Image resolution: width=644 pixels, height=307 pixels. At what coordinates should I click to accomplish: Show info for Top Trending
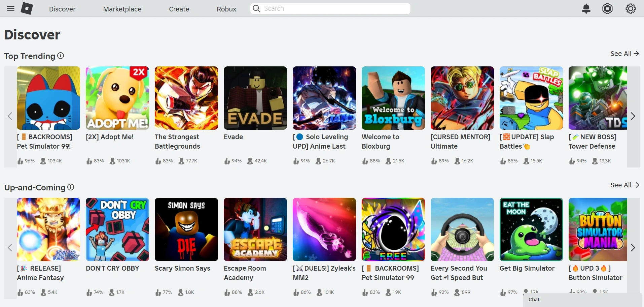click(61, 56)
